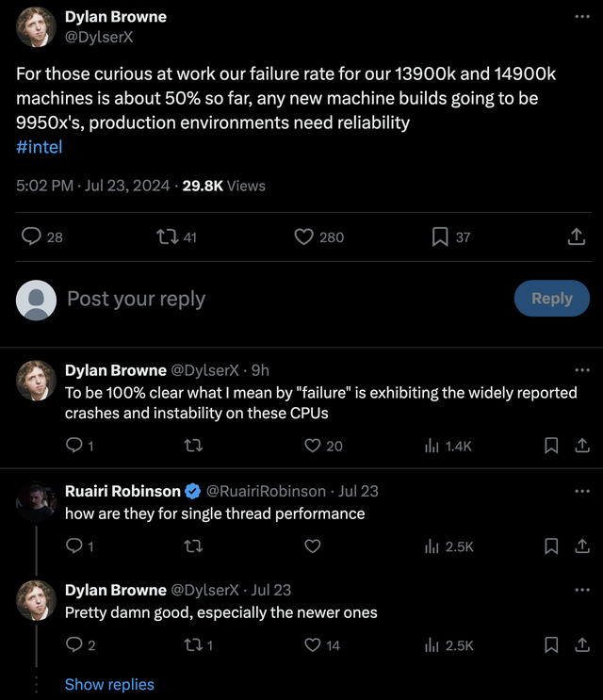Open Dylan Browne's profile picture at top
The height and width of the screenshot is (700, 603).
(36, 26)
